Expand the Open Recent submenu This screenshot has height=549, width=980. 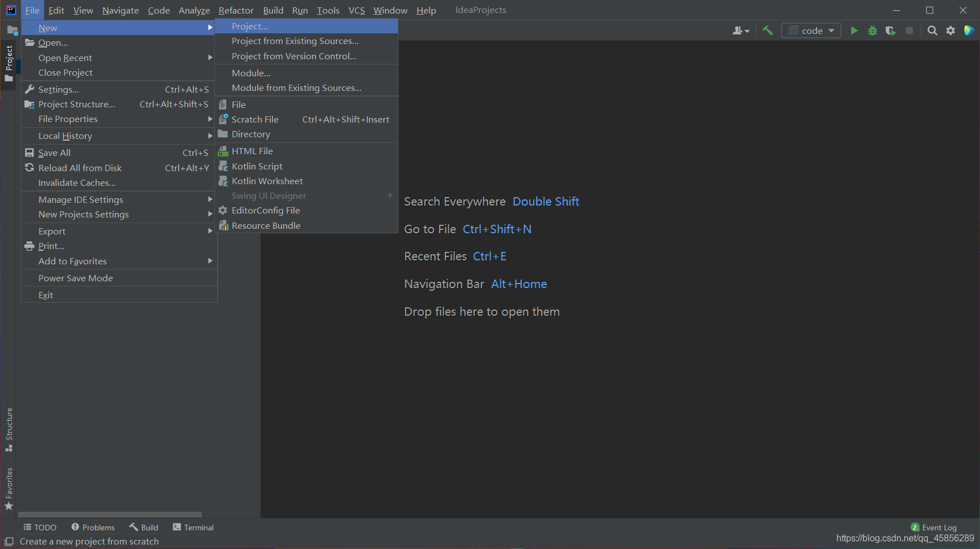[118, 58]
